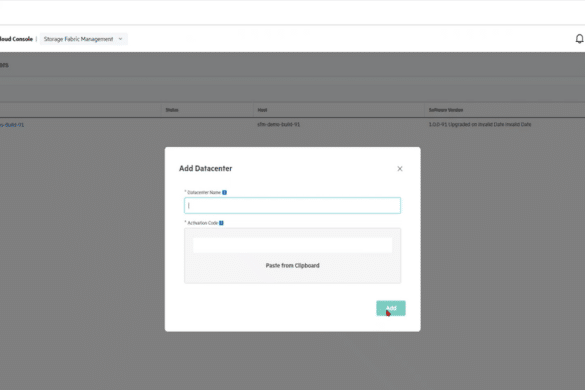Click the sfm-demo-build-91 host cell
Viewport: 585px width, 390px height.
point(278,124)
